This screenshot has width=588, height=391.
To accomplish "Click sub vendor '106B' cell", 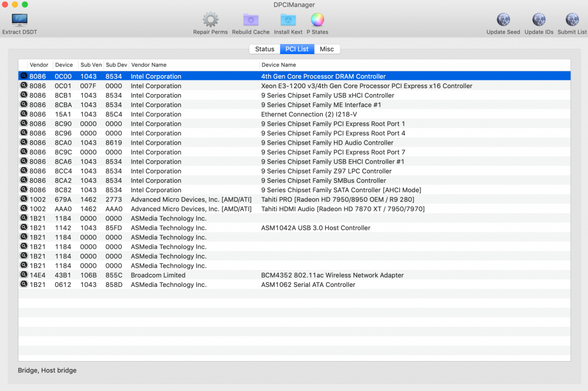I will [88, 275].
